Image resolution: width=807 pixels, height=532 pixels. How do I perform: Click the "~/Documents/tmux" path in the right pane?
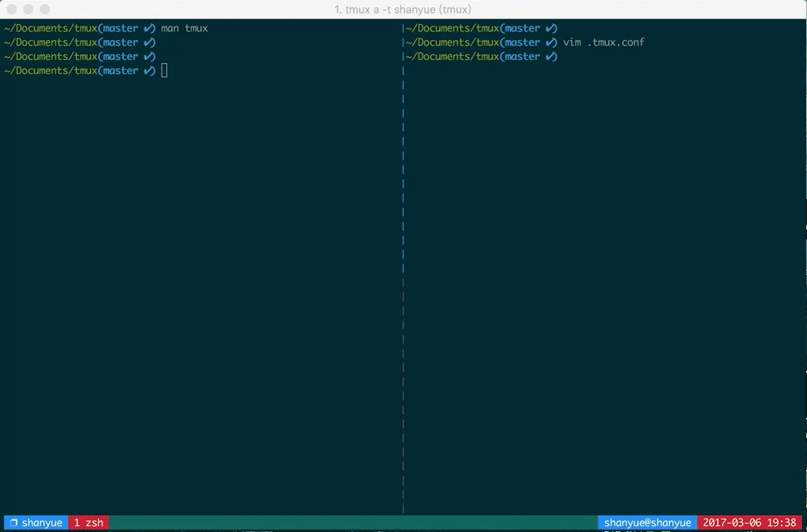pyautogui.click(x=450, y=27)
